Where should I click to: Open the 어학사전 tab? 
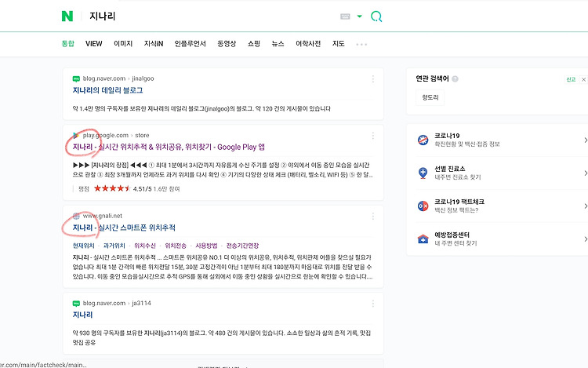pyautogui.click(x=308, y=43)
